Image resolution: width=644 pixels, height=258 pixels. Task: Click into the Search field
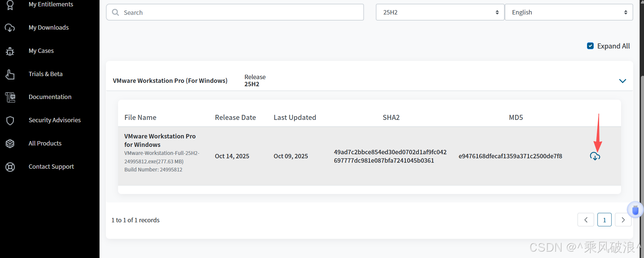[235, 12]
